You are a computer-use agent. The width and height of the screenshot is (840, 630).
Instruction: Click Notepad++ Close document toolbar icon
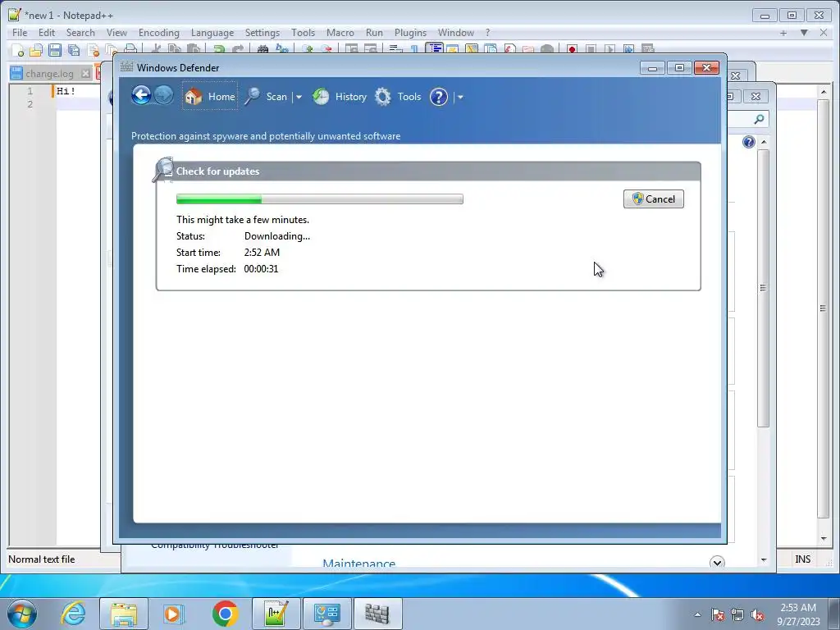tap(94, 50)
